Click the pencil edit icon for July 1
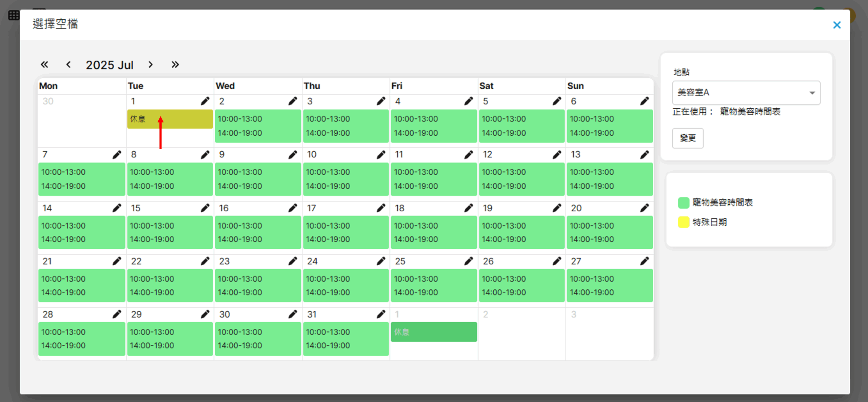 click(x=205, y=101)
